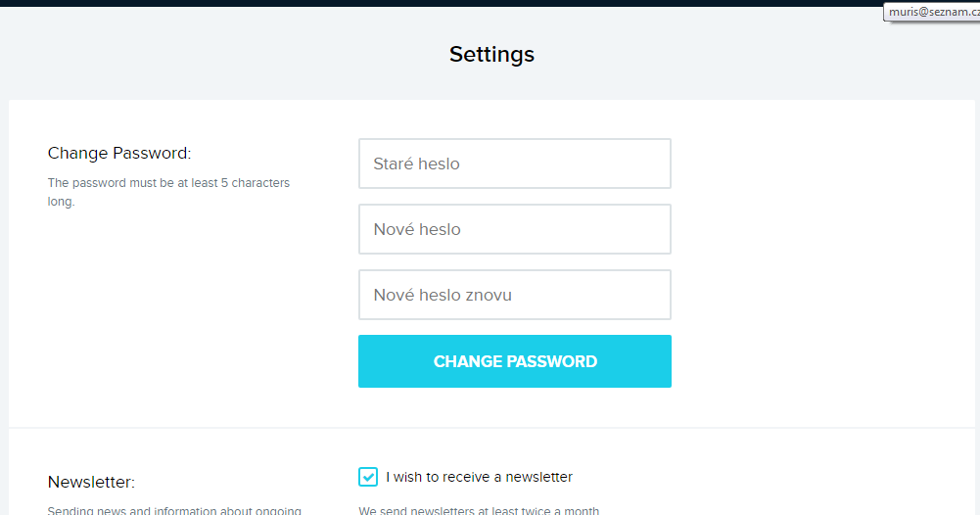Click the blue checkmark icon next to the newsletter option
980x515 pixels.
click(368, 477)
